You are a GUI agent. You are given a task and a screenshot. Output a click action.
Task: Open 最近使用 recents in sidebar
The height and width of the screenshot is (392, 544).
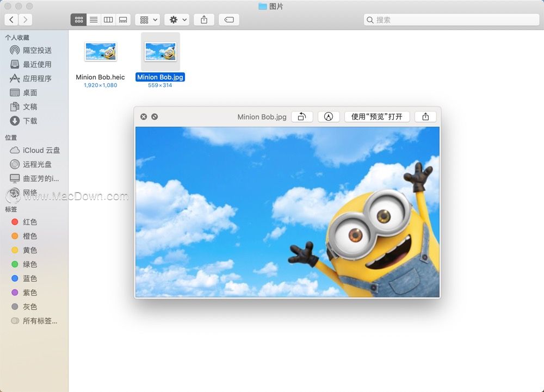34,65
